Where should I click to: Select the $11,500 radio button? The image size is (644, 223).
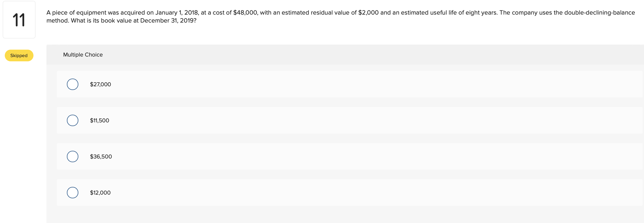(72, 120)
